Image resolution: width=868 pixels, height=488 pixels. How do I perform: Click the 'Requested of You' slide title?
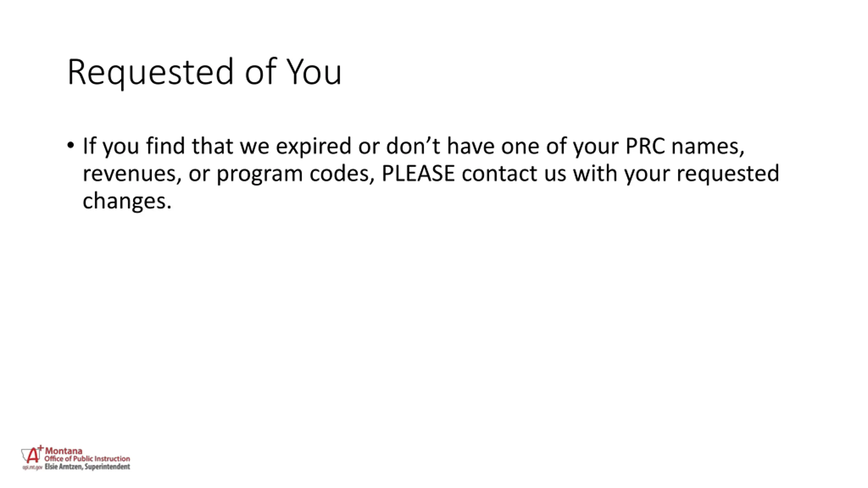click(x=204, y=72)
